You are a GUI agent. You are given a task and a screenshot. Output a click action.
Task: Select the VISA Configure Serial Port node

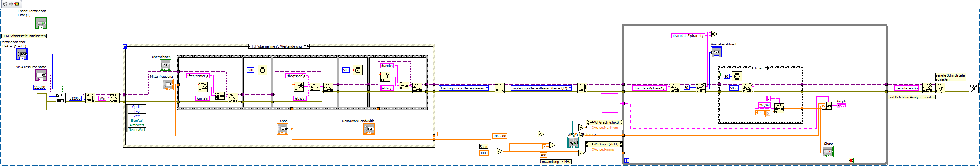(x=61, y=98)
